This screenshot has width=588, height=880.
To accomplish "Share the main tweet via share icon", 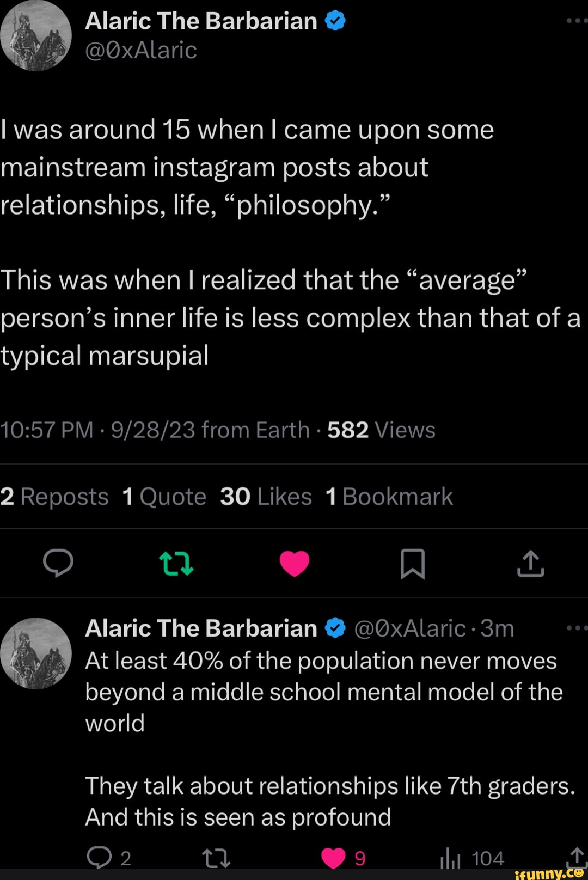I will click(x=531, y=564).
